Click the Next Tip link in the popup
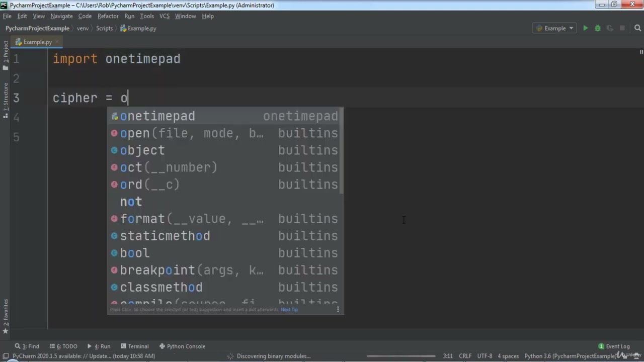Image resolution: width=644 pixels, height=362 pixels. (289, 310)
